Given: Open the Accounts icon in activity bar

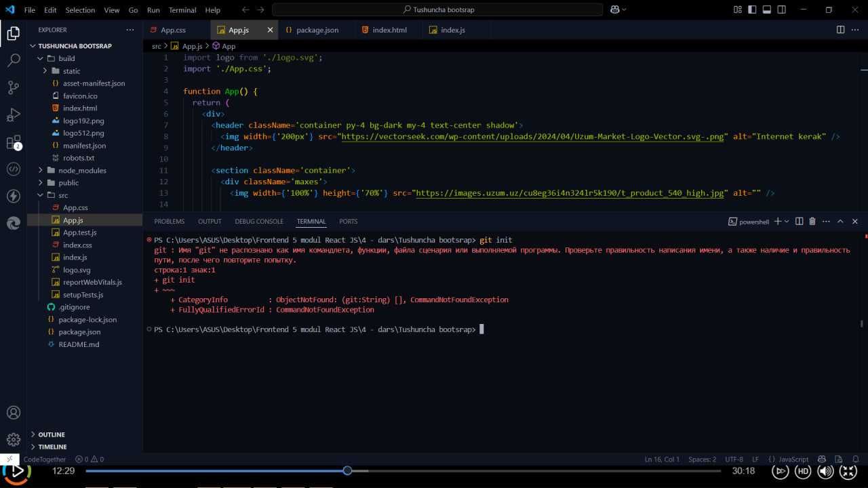Looking at the screenshot, I should (13, 413).
